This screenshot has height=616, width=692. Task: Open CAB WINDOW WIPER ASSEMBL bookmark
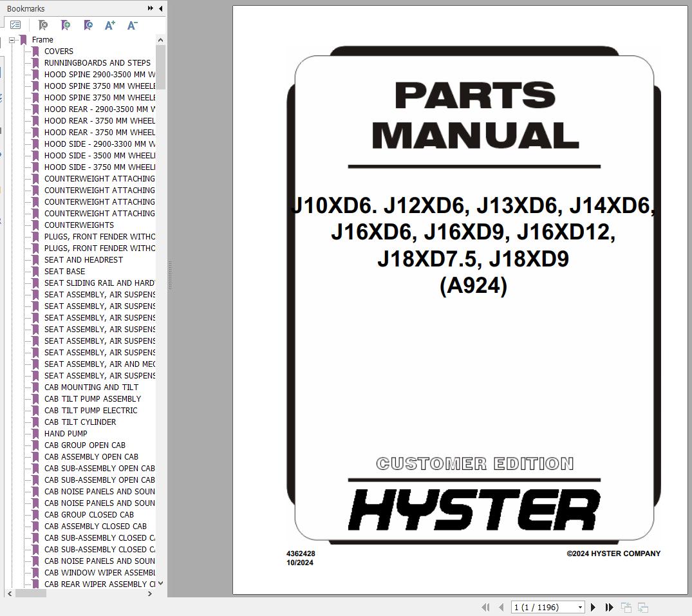click(100, 572)
